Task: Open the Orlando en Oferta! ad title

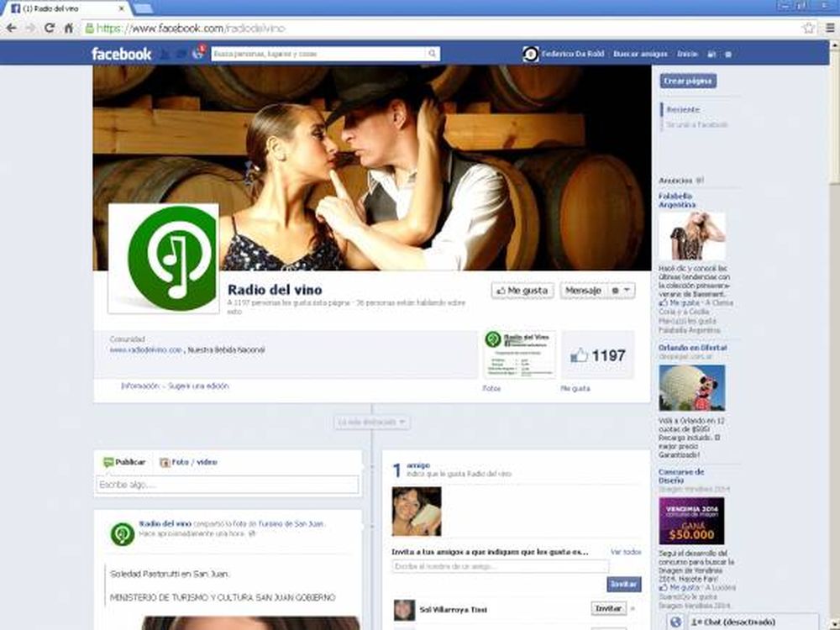Action: click(x=692, y=348)
